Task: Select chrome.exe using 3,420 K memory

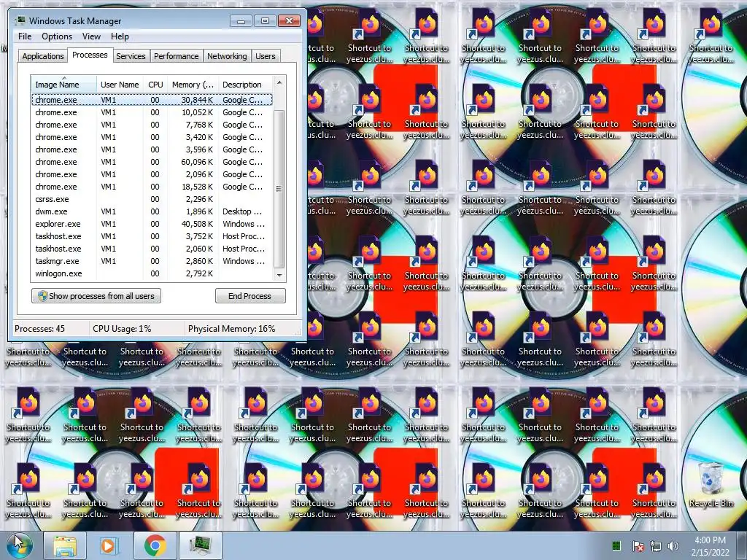Action: [152, 137]
